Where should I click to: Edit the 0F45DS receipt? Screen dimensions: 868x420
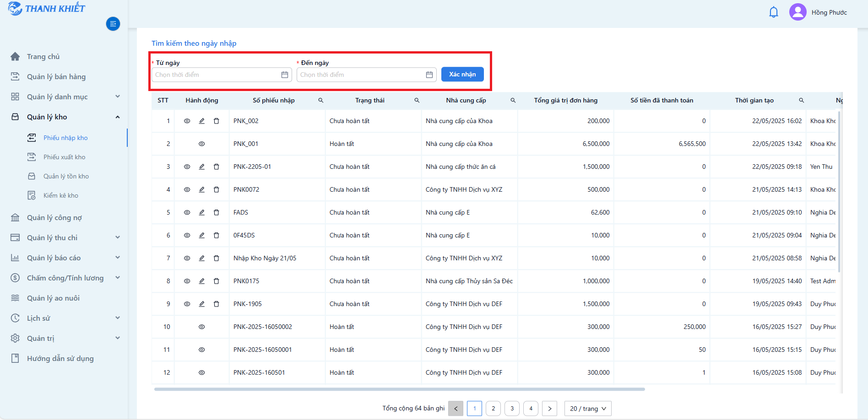tap(202, 235)
